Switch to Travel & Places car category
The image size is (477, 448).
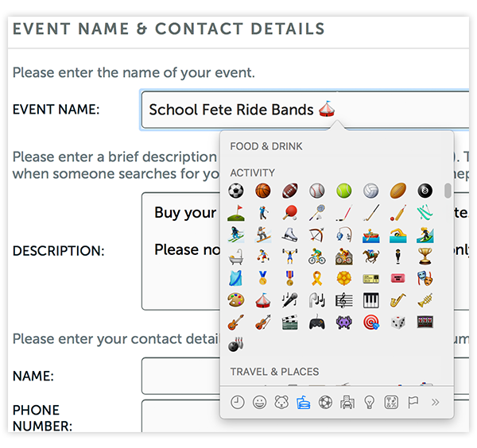347,403
